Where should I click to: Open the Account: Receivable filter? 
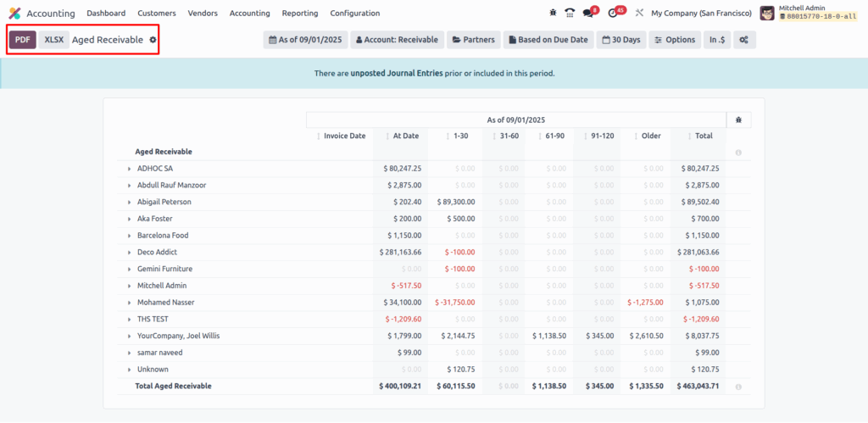pos(397,40)
